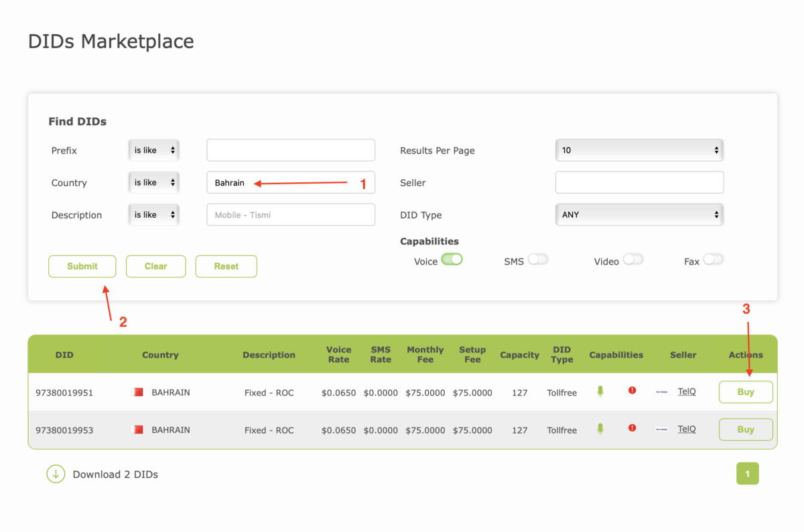Click red alert icon in second DID row
This screenshot has width=804, height=532.
632,428
